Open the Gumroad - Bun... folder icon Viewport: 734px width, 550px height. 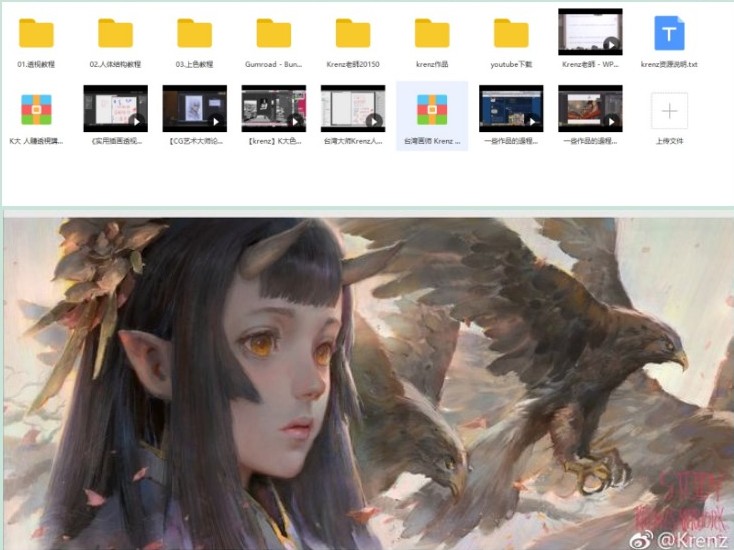[273, 33]
